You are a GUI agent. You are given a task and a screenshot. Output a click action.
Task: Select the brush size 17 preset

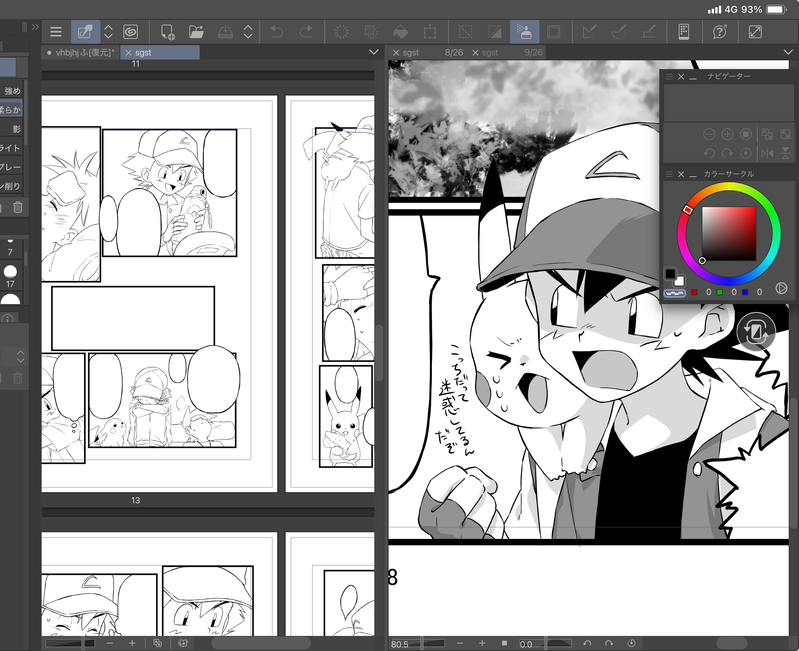pyautogui.click(x=10, y=275)
